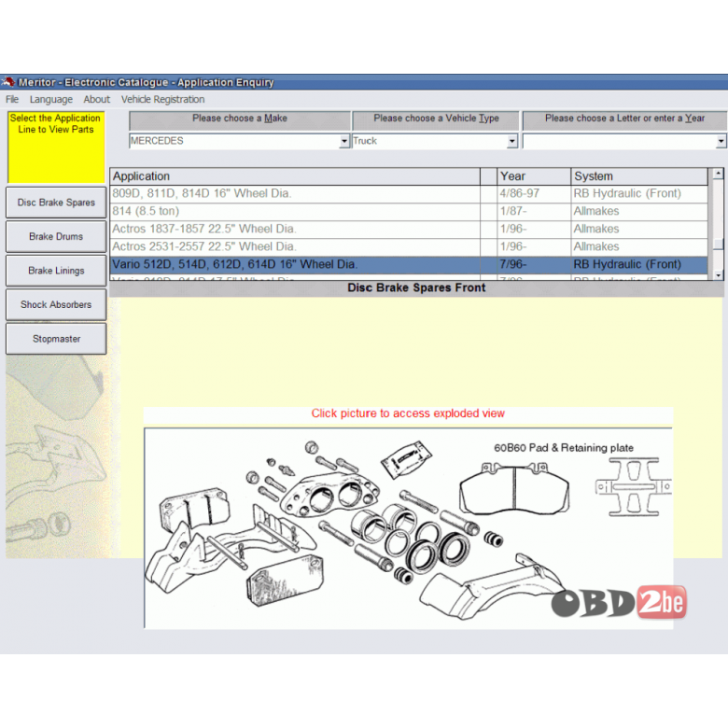Open the Brake Drums category
The height and width of the screenshot is (728, 728).
(x=56, y=236)
